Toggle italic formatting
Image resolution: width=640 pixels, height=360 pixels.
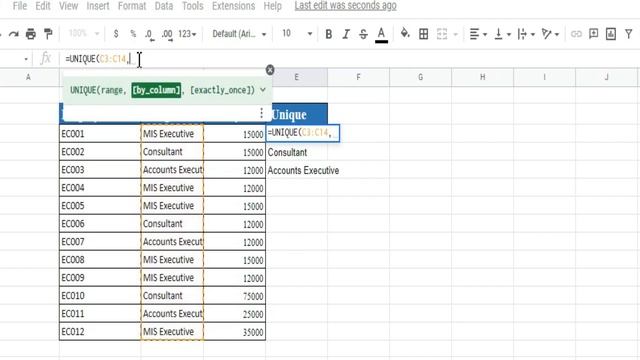pos(346,34)
